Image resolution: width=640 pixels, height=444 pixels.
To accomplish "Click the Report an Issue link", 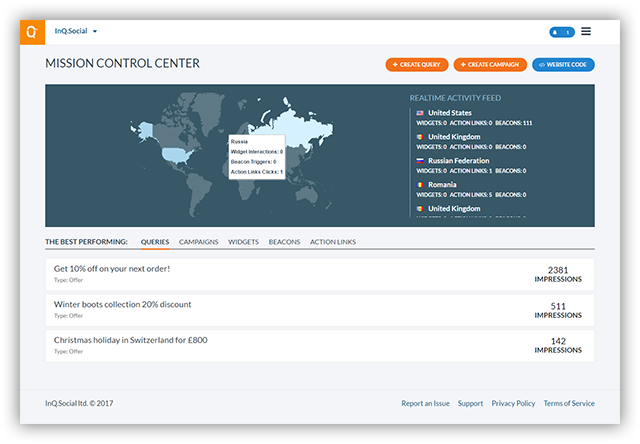I will [425, 404].
